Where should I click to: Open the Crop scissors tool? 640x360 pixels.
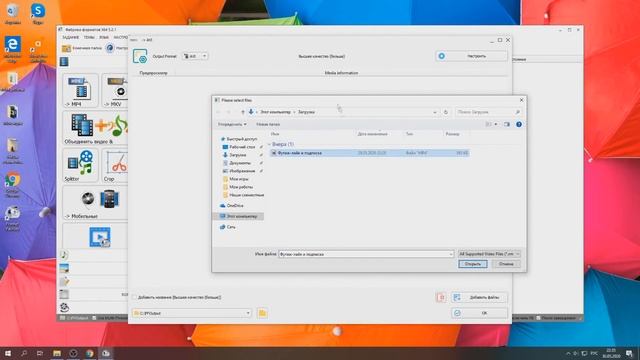pyautogui.click(x=115, y=165)
